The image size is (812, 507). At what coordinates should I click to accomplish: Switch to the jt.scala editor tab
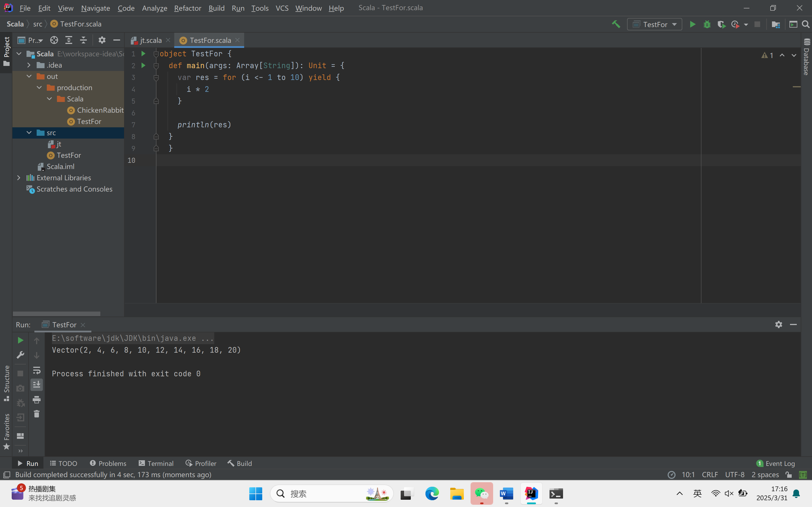(150, 40)
